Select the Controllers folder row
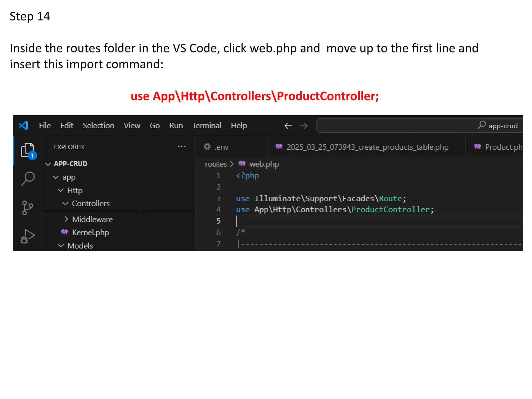This screenshot has height=399, width=532. 118,203
